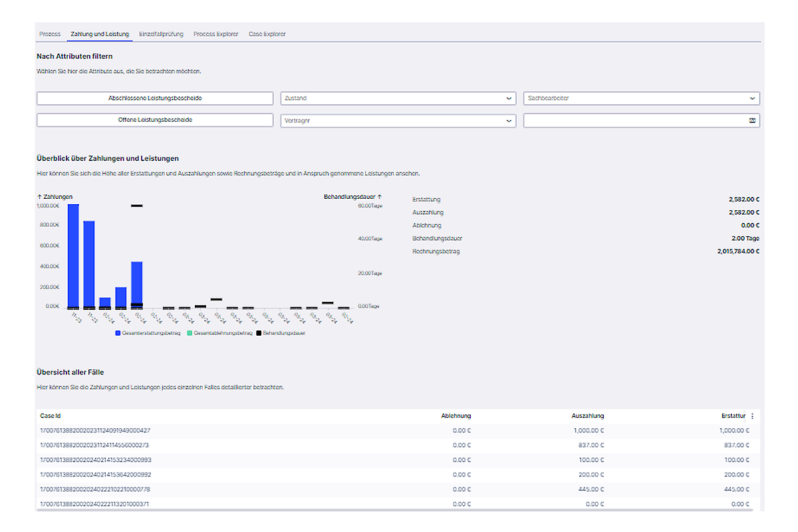Image resolution: width=798 pixels, height=532 pixels.
Task: Click the Behandlungsdauer axis arrow label
Action: point(353,197)
